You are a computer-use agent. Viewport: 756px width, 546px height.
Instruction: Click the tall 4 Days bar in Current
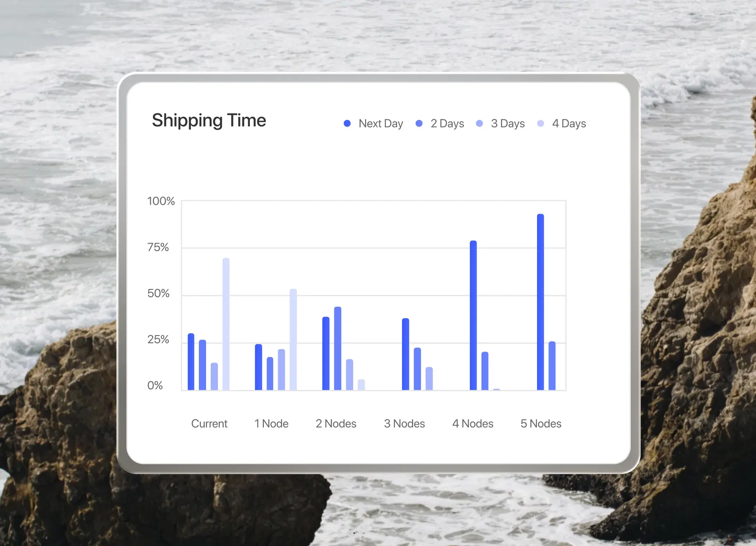tap(226, 324)
